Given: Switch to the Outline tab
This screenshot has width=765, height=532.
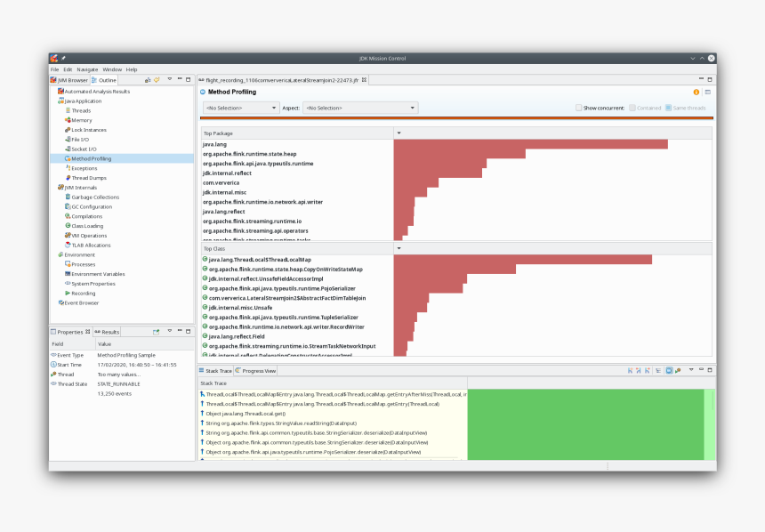Looking at the screenshot, I should coord(104,80).
